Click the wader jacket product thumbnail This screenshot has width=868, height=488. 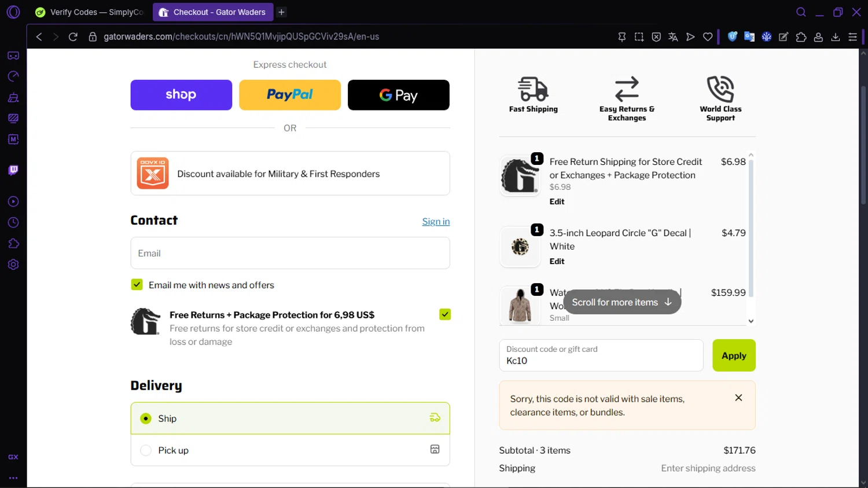[520, 305]
